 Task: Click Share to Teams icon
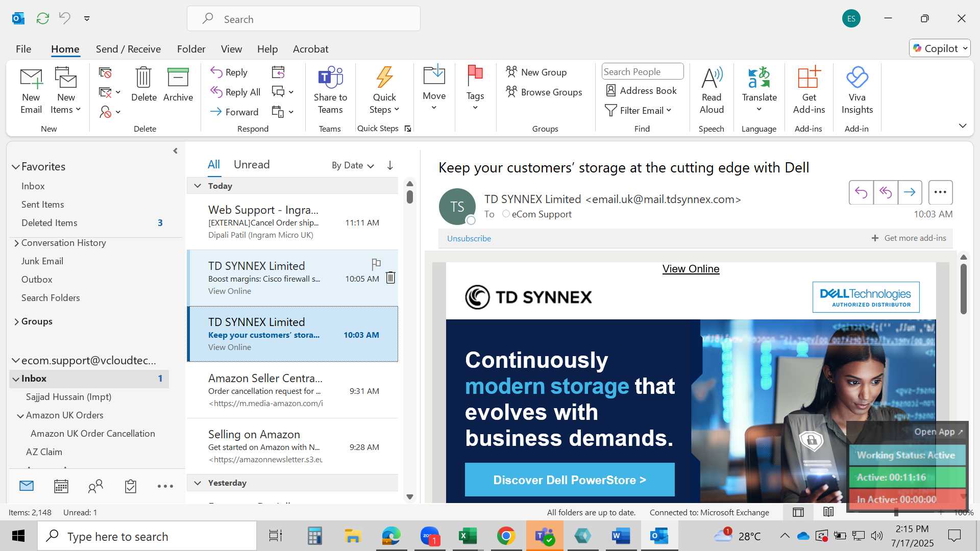tap(330, 77)
